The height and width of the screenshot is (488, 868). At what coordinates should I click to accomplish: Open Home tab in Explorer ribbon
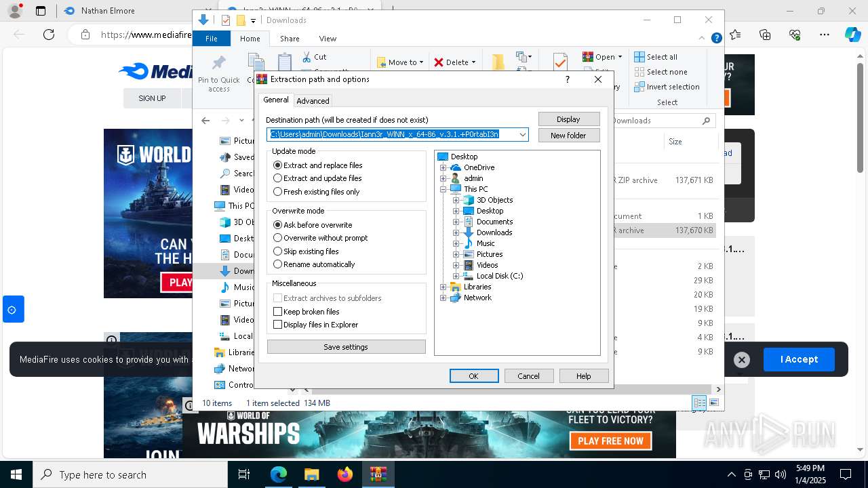click(x=250, y=39)
